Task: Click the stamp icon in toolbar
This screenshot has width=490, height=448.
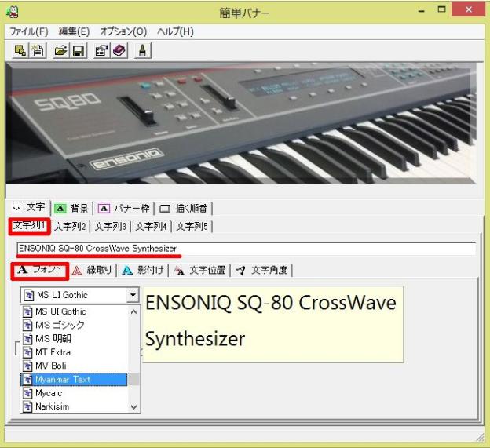Action: point(142,50)
